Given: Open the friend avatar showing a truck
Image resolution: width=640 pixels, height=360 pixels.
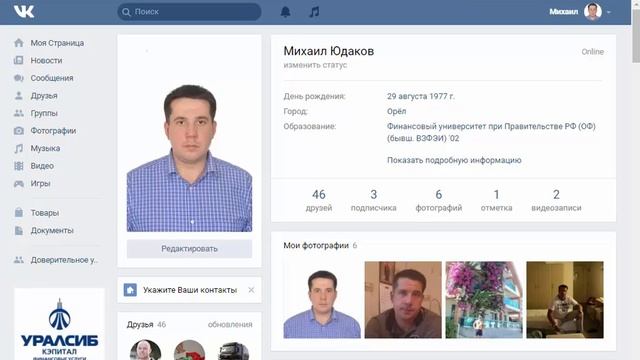Looking at the screenshot, I should click(233, 350).
